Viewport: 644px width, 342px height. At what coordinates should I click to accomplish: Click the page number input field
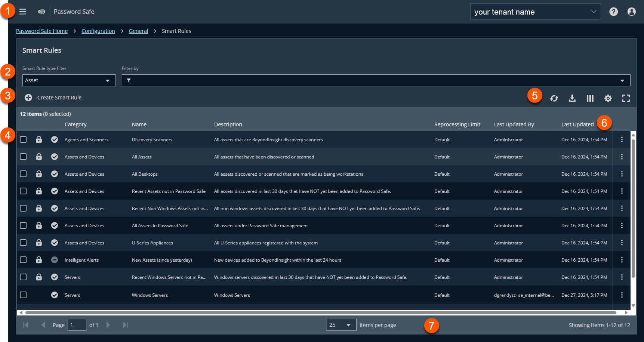pos(77,325)
